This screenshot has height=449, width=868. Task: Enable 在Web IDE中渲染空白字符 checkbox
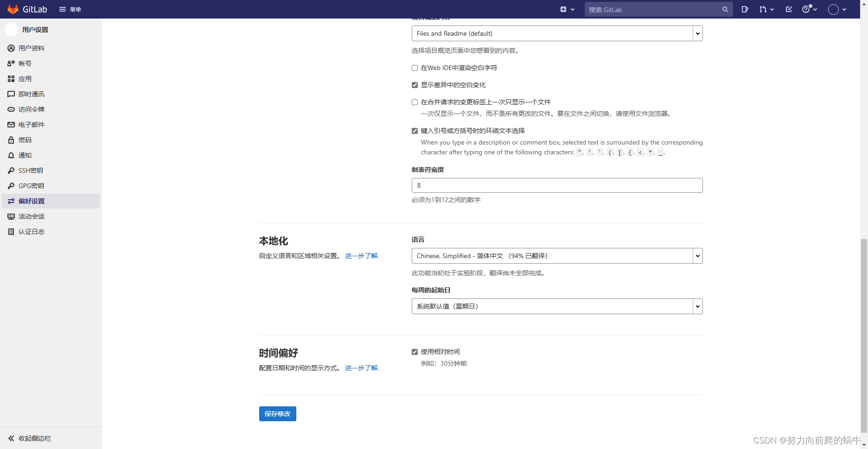415,68
